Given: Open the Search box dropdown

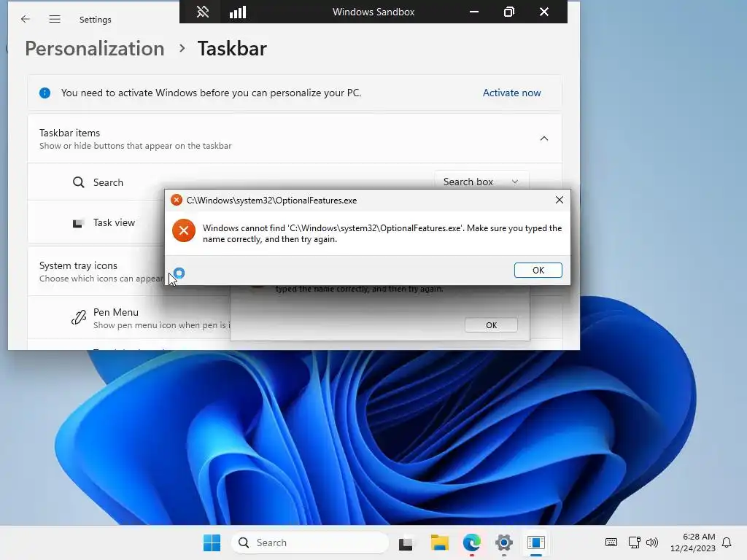Looking at the screenshot, I should [481, 182].
